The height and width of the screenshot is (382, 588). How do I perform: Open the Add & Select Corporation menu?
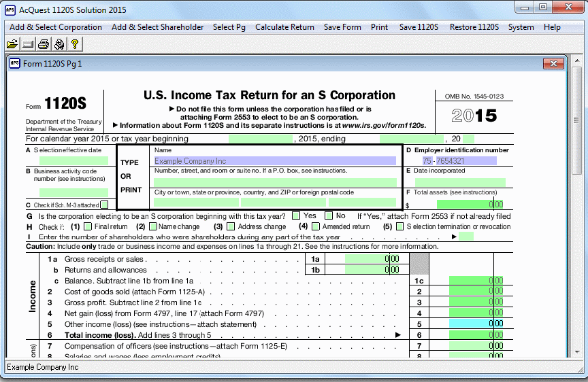[56, 27]
